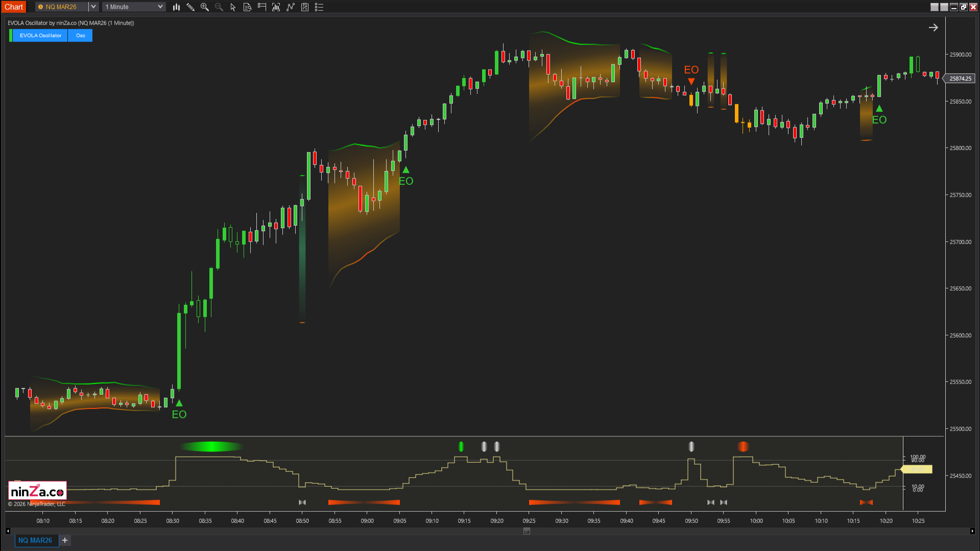Open the indicators icon in the toolbar
The width and height of the screenshot is (980, 551).
click(276, 7)
